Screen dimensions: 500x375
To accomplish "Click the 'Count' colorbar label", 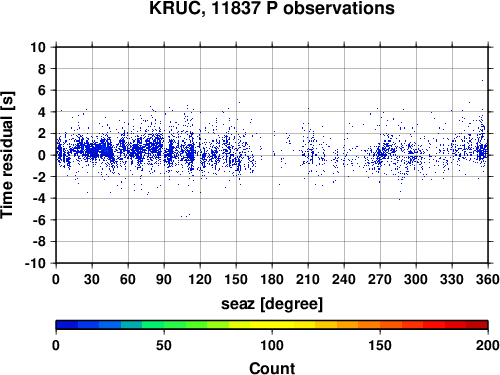I will [x=272, y=368].
